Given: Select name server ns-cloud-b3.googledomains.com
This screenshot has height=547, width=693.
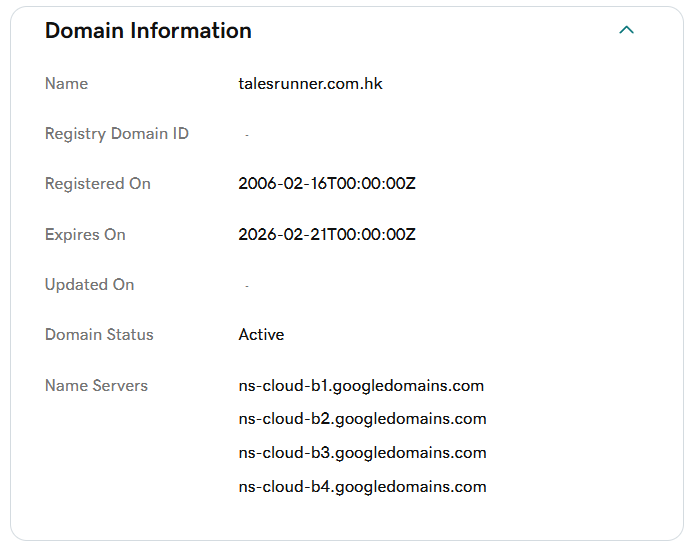Looking at the screenshot, I should (362, 453).
